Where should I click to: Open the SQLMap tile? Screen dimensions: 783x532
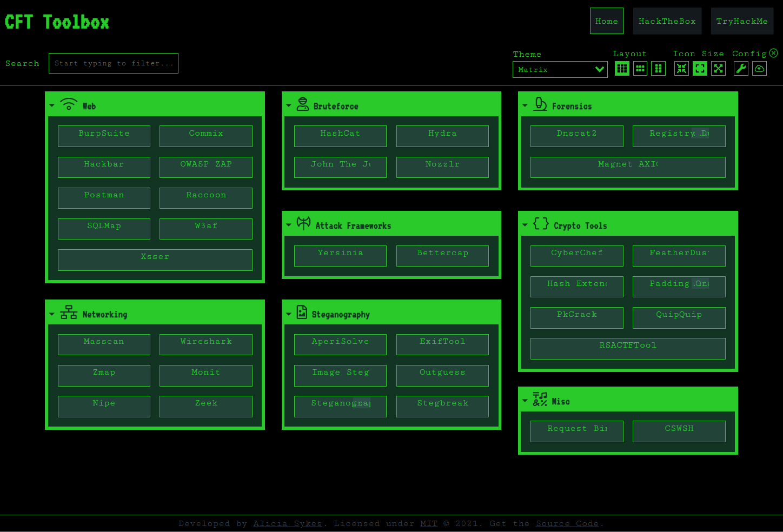click(104, 229)
